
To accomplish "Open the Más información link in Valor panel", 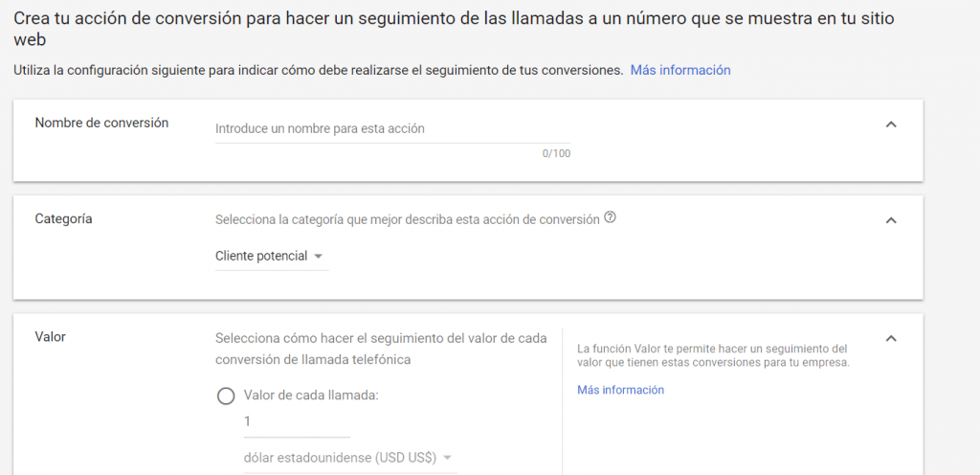I will click(x=620, y=390).
